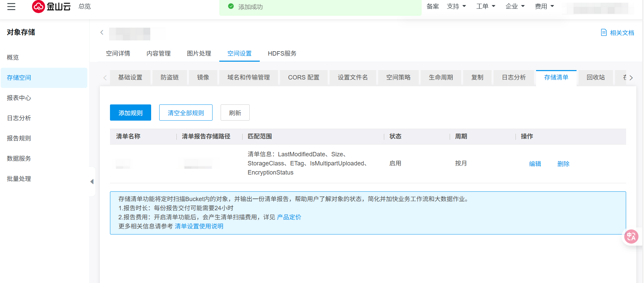
Task: Open the 费用 dropdown menu
Action: [544, 6]
